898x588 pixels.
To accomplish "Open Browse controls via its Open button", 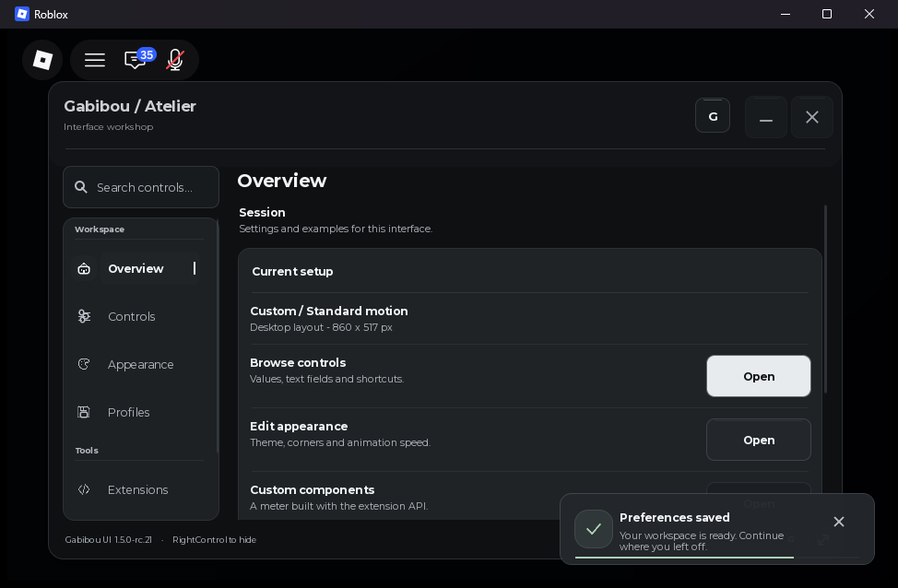I will 758,376.
